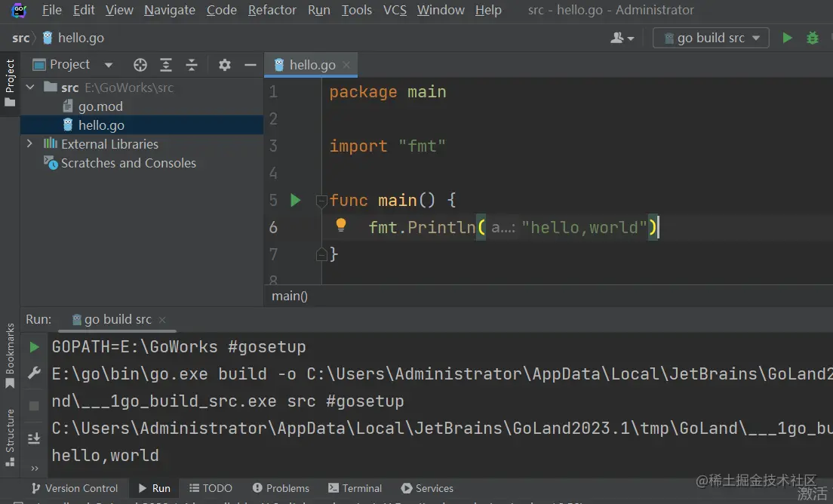Click the Collapse All icon in Project panel
The image size is (833, 504).
click(x=191, y=65)
